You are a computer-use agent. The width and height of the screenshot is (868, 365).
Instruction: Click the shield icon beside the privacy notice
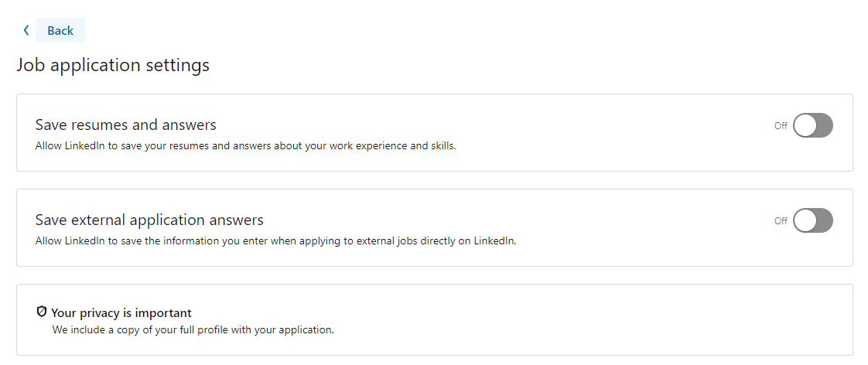(x=42, y=312)
